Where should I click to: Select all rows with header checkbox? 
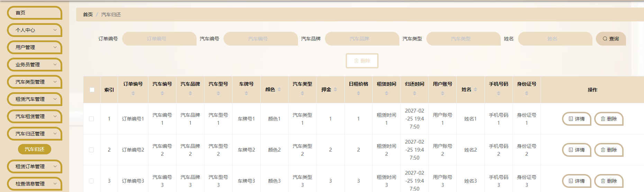92,90
